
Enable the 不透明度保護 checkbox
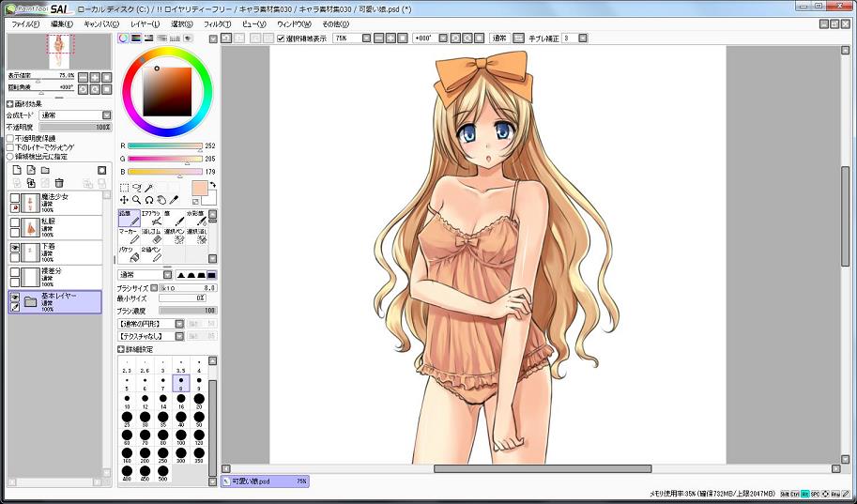click(x=10, y=138)
